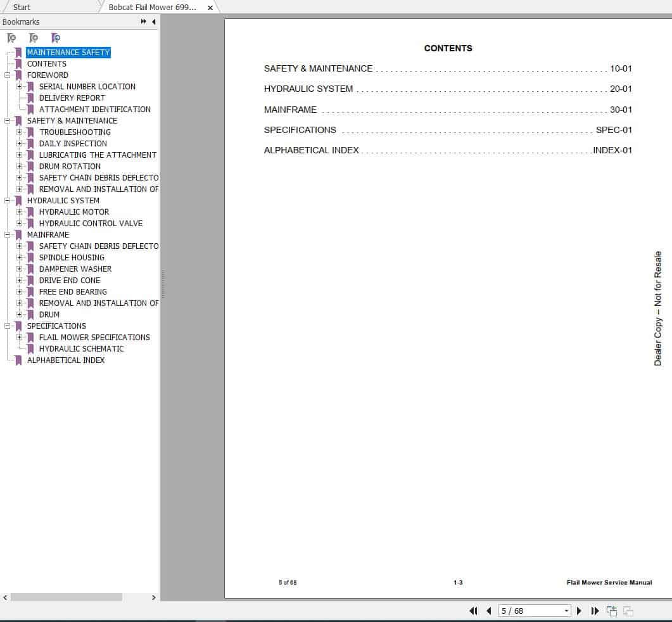Click the page layout icon beside navigation
672x622 pixels.
[612, 611]
